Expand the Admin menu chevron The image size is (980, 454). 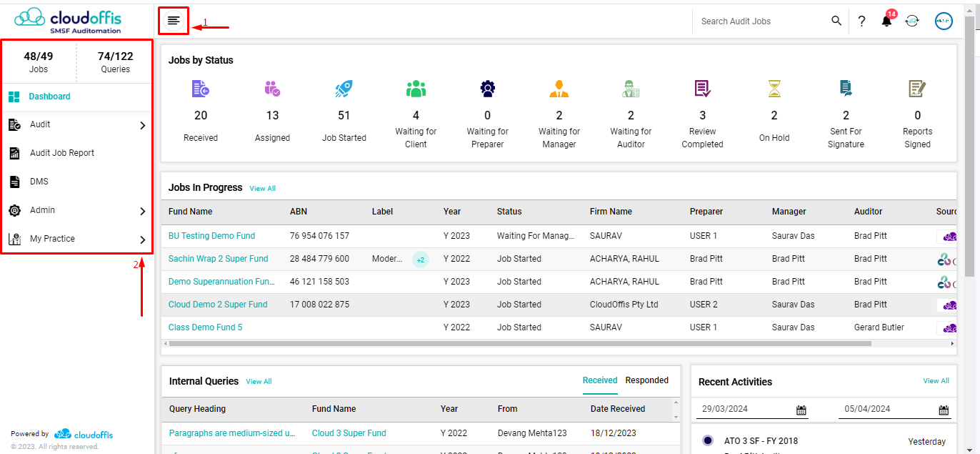[142, 211]
